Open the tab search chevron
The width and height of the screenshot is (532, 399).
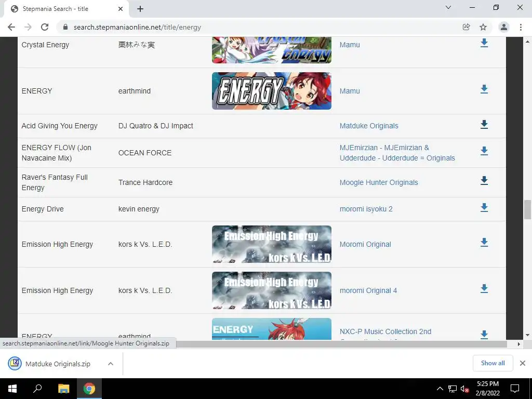448,7
